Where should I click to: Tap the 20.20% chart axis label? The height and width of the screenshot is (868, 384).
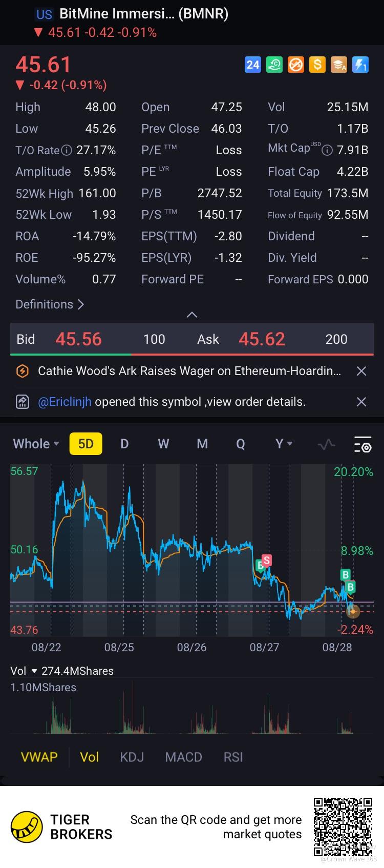point(353,472)
